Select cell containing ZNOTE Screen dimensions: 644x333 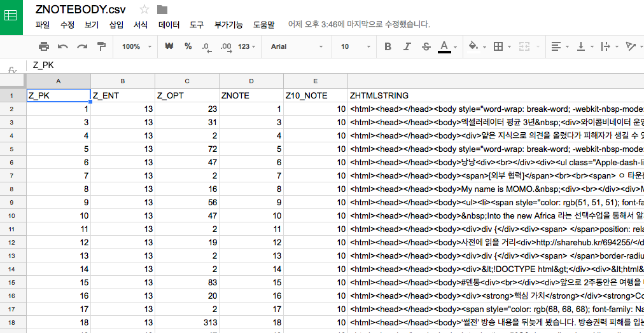[x=251, y=95]
